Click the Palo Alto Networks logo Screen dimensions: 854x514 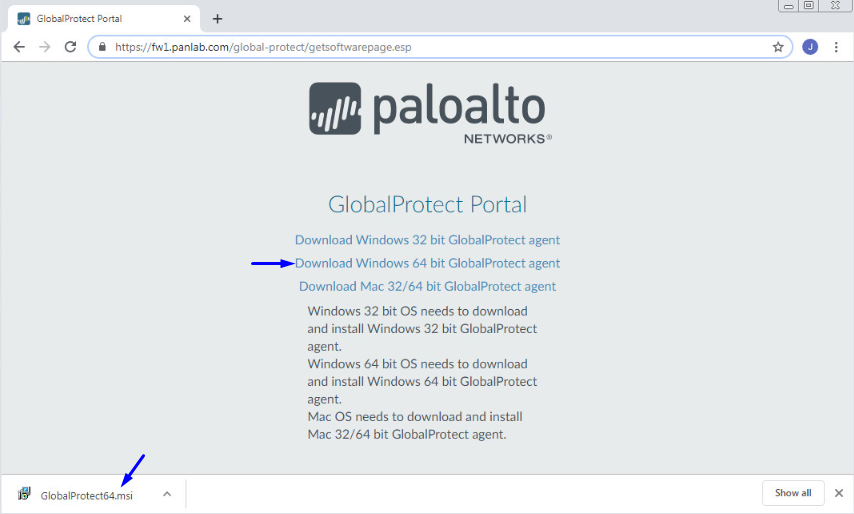tap(430, 112)
